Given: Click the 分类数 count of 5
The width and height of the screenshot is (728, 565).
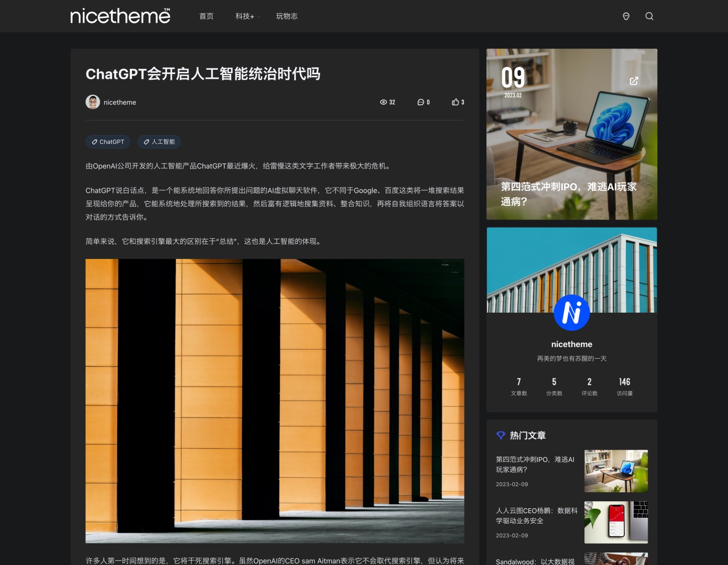Looking at the screenshot, I should (x=554, y=382).
